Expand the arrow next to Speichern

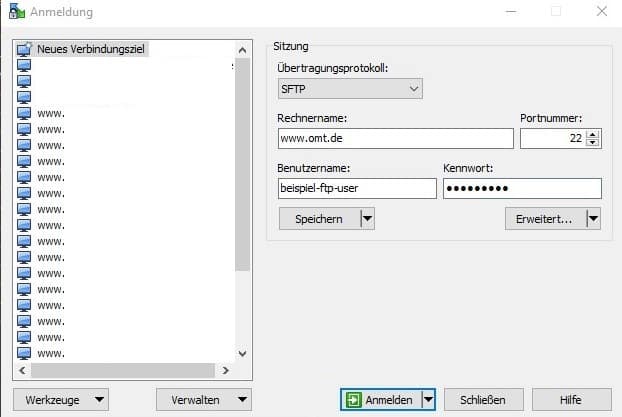click(366, 219)
